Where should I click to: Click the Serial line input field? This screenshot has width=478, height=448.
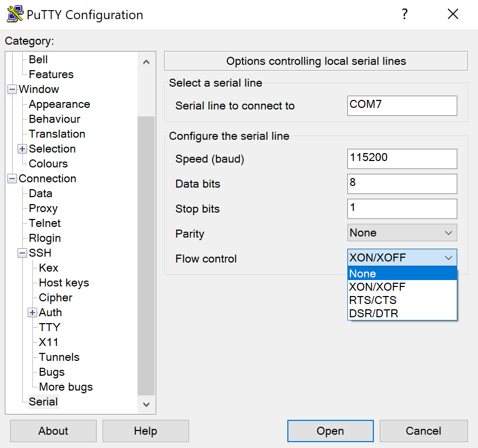402,106
